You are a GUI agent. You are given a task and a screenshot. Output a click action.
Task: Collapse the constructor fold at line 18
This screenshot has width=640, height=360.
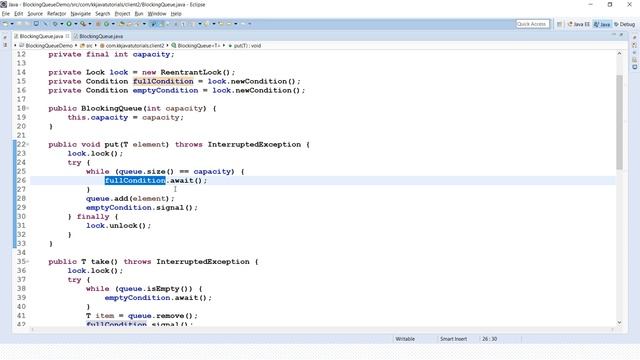pyautogui.click(x=28, y=108)
